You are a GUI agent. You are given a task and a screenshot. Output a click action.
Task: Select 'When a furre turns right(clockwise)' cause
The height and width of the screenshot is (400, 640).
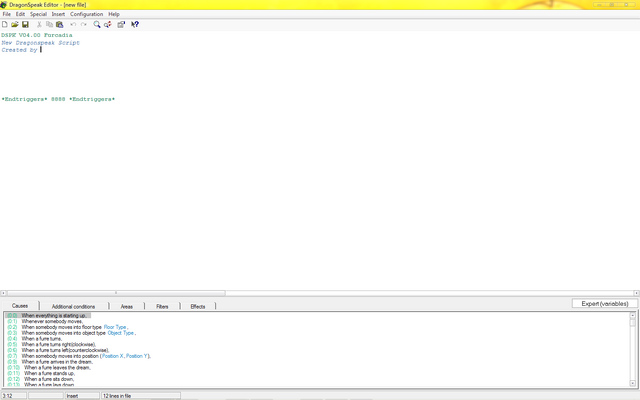pos(51,344)
